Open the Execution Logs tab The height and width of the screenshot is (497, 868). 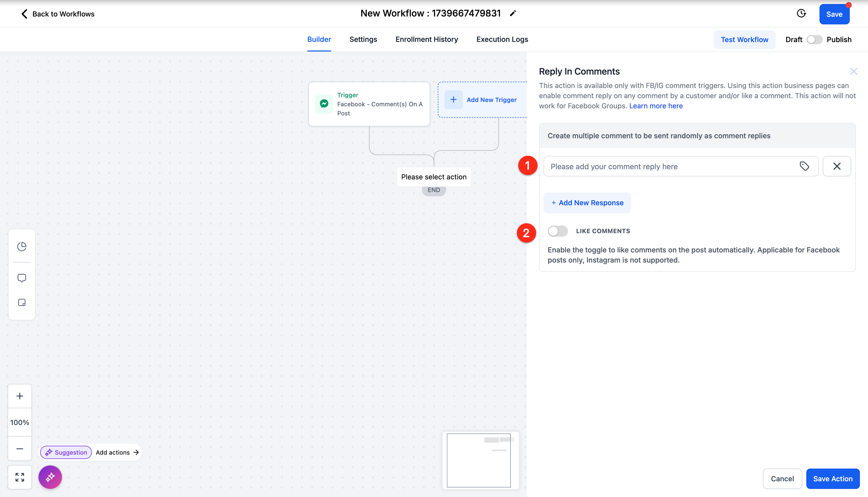[x=502, y=39]
